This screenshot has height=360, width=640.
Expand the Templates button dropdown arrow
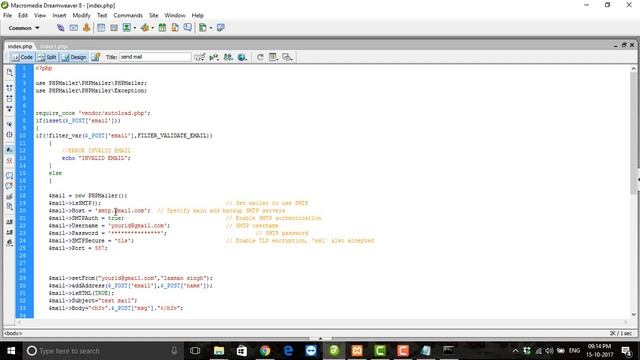(211, 28)
